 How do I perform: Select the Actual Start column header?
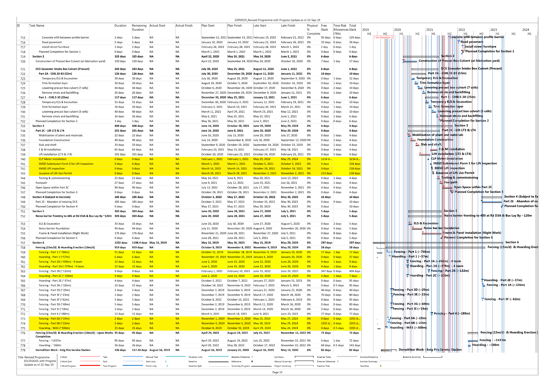[157, 26]
